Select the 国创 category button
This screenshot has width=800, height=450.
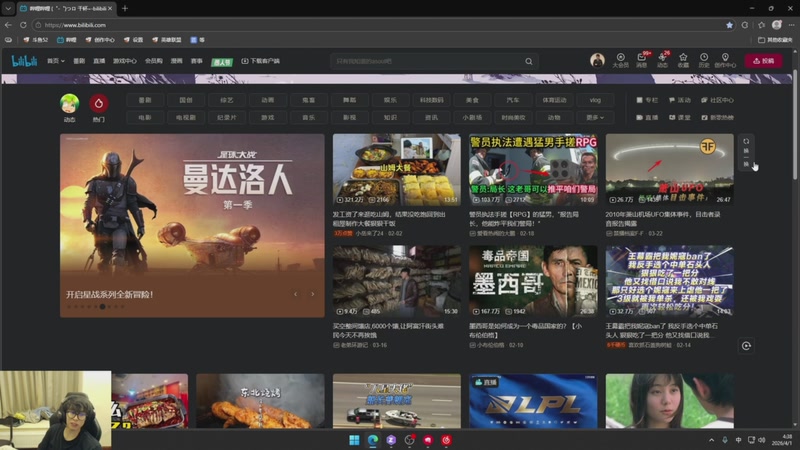coord(186,100)
